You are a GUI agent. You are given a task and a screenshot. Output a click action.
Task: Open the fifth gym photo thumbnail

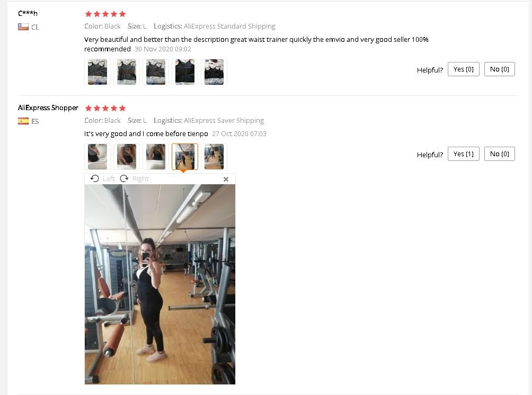click(214, 157)
